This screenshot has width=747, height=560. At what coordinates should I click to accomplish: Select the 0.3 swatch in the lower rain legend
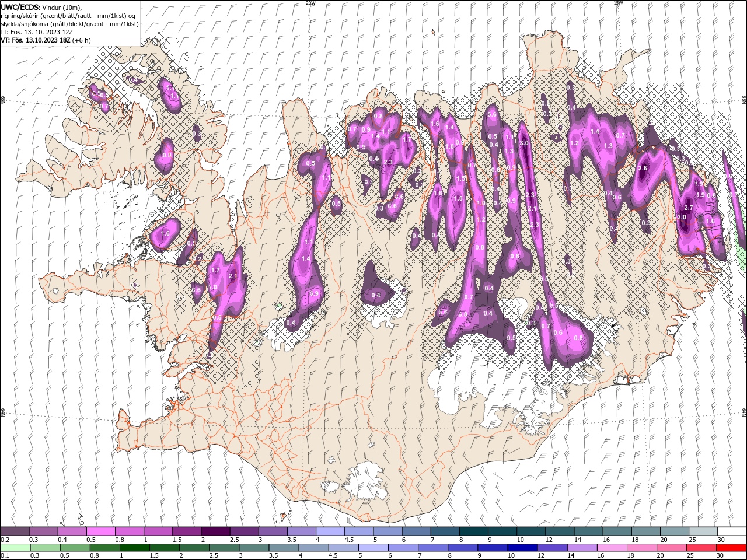45,547
